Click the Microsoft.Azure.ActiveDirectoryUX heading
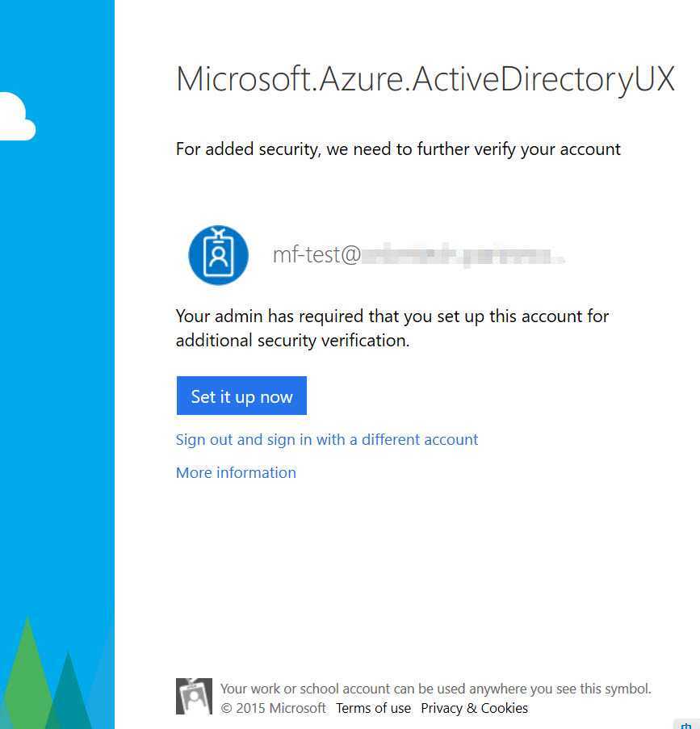Viewport: 700px width, 729px height. 425,79
